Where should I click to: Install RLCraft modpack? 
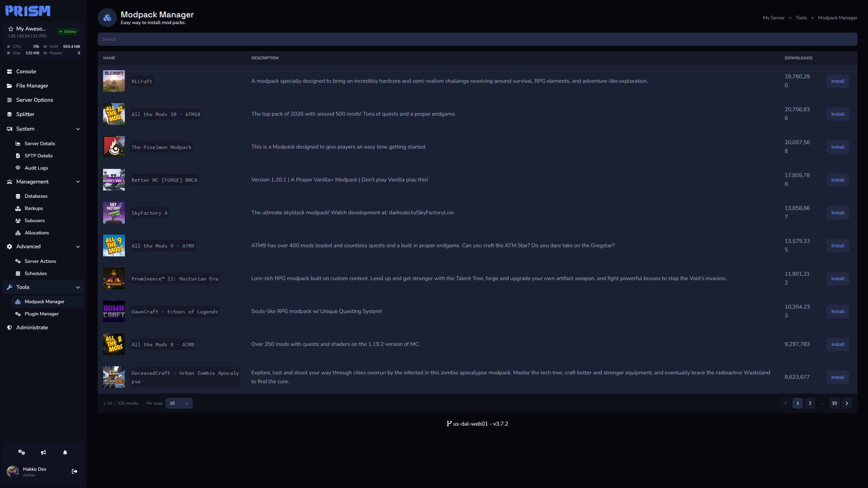(837, 81)
